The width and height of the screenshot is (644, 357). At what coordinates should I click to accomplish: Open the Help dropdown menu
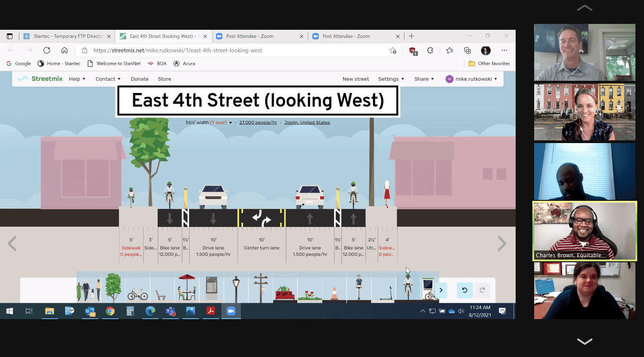77,79
